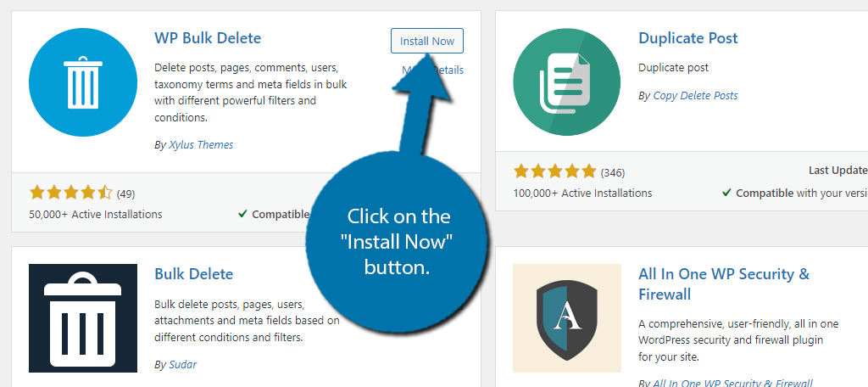This screenshot has height=387, width=868.
Task: Click the "Duplicate post" description text
Action: [x=673, y=68]
